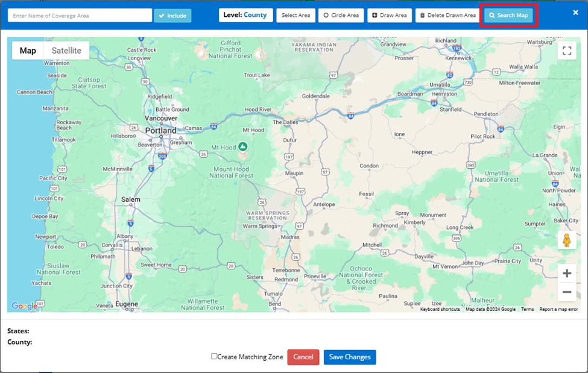Switch to the Map view tab

[x=28, y=51]
